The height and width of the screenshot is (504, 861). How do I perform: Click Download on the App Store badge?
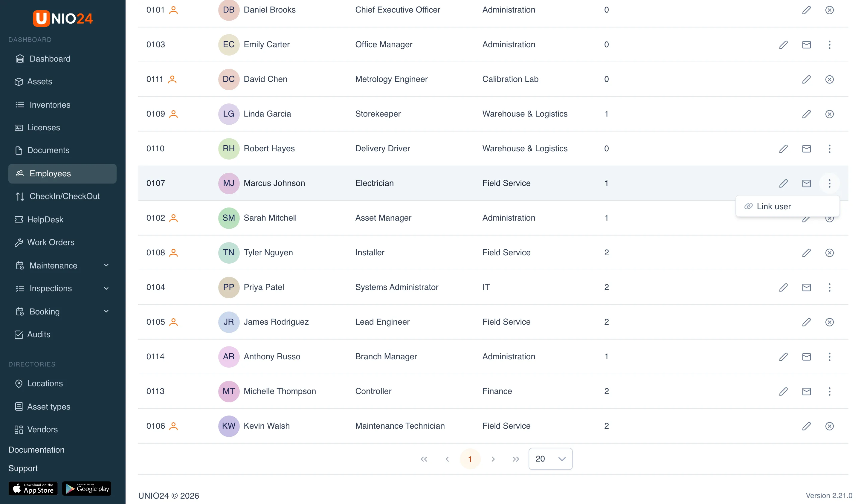coord(33,489)
